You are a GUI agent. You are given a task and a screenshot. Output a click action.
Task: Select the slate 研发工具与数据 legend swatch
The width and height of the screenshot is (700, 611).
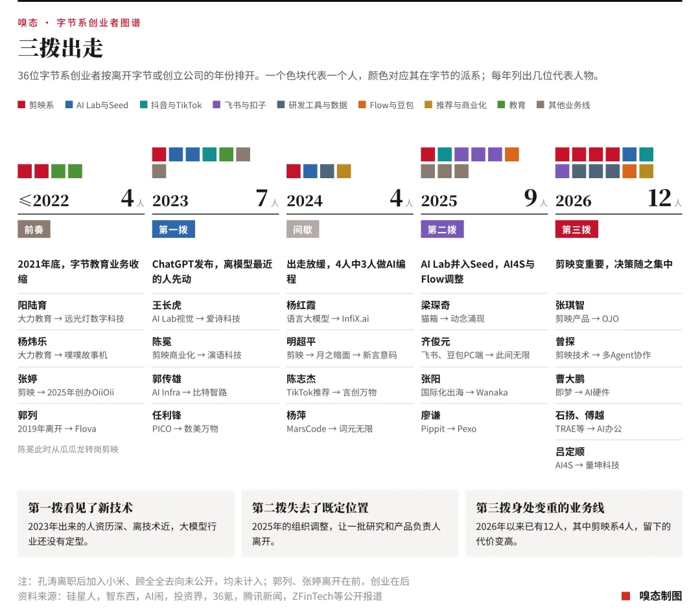pyautogui.click(x=281, y=104)
